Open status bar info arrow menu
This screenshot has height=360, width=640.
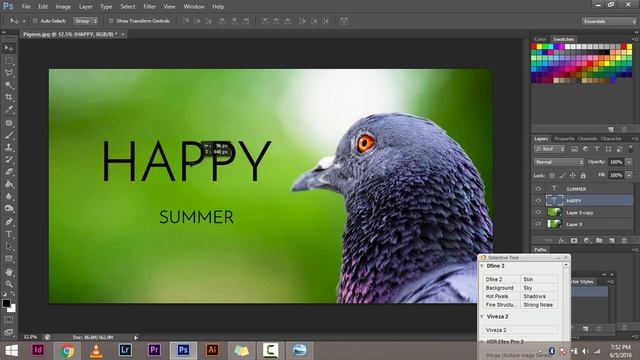click(136, 338)
